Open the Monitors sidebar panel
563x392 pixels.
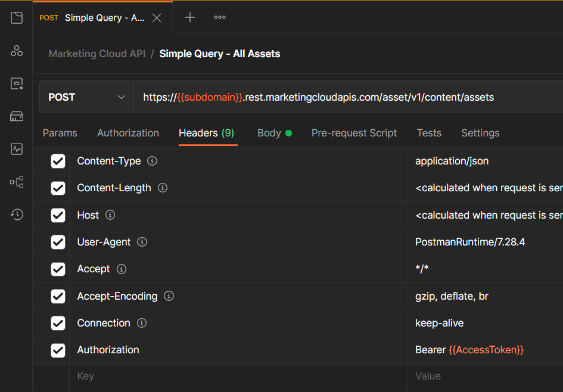16,149
